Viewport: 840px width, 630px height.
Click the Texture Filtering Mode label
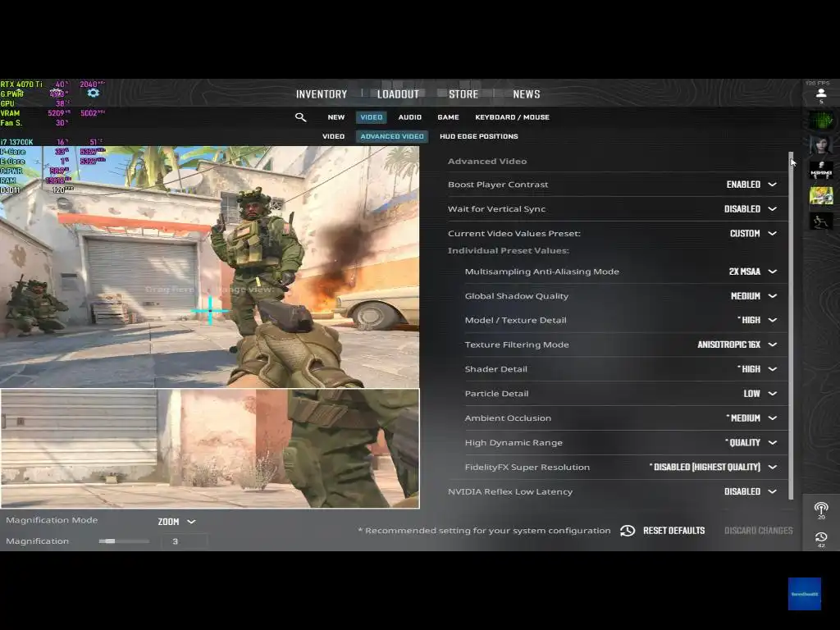pyautogui.click(x=517, y=345)
